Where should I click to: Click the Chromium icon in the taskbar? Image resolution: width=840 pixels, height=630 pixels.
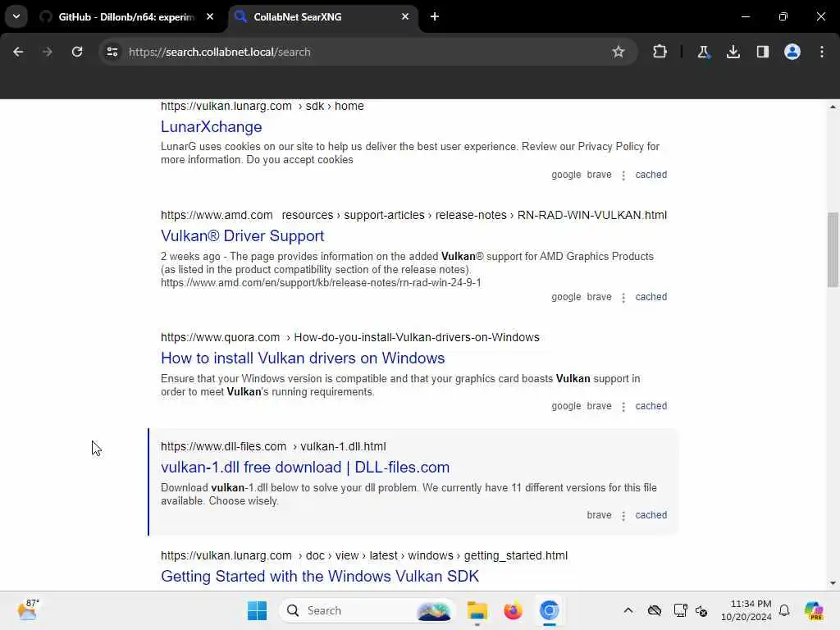[549, 610]
